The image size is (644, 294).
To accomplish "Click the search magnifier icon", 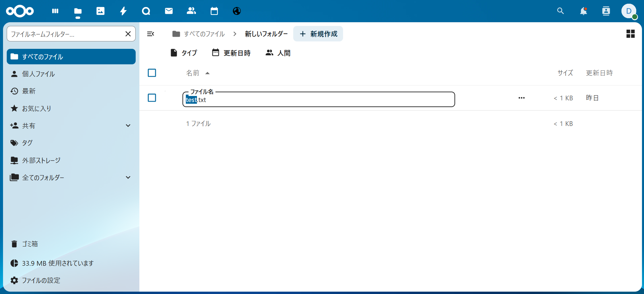I will (x=561, y=11).
